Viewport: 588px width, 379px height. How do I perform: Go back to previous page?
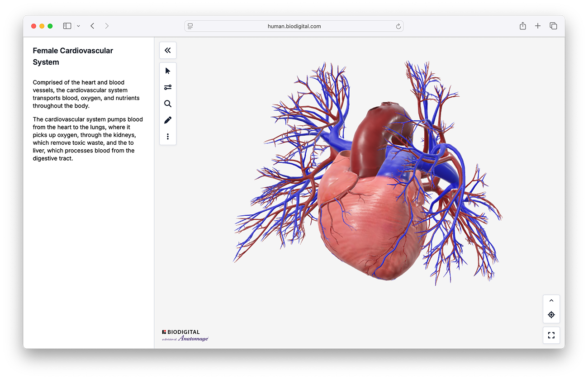pyautogui.click(x=92, y=26)
